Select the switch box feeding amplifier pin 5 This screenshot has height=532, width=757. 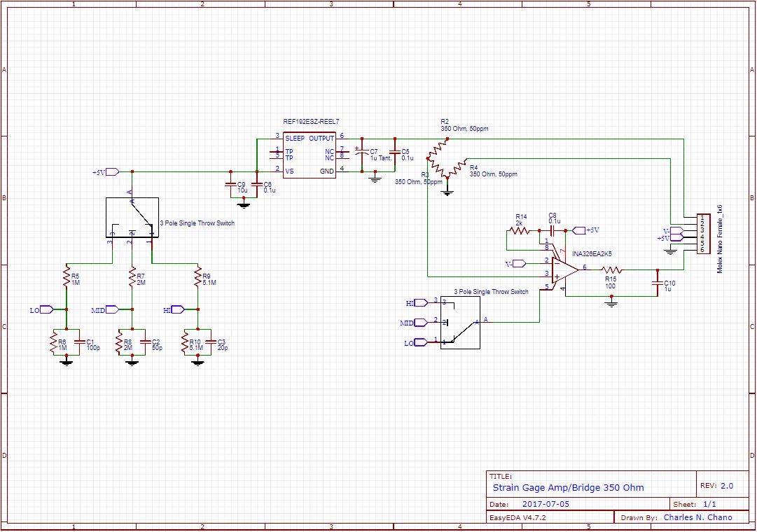[x=460, y=323]
